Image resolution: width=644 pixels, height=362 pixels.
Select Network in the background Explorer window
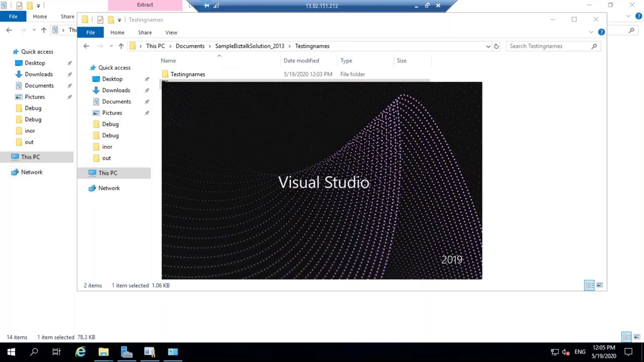32,172
